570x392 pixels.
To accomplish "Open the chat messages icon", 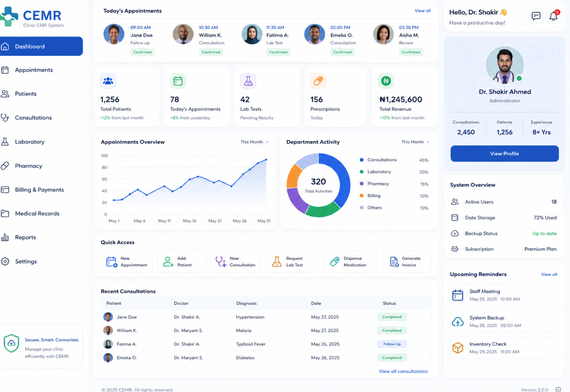I will (x=536, y=16).
